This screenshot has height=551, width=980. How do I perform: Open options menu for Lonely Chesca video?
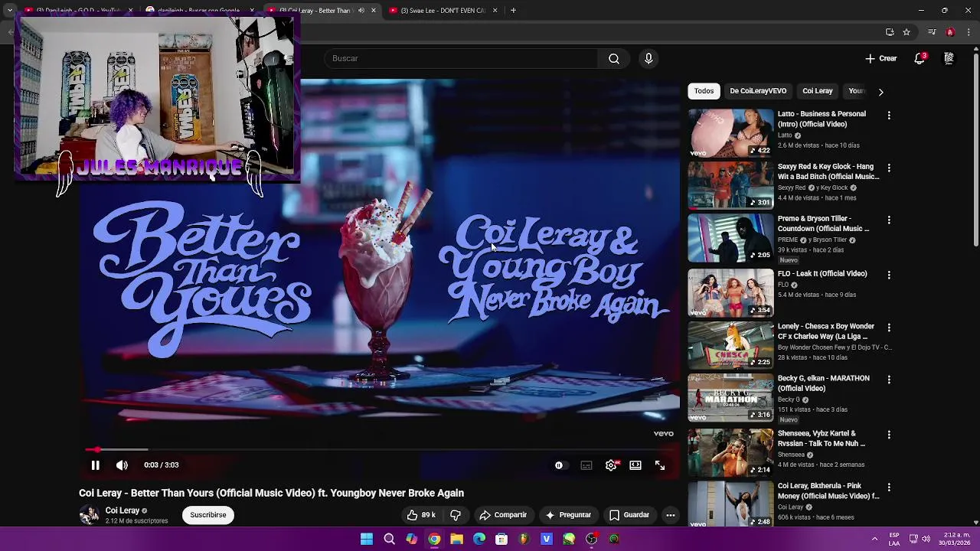889,327
